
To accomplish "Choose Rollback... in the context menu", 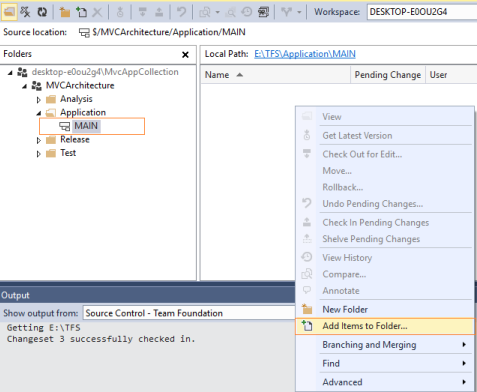I will (x=385, y=187).
